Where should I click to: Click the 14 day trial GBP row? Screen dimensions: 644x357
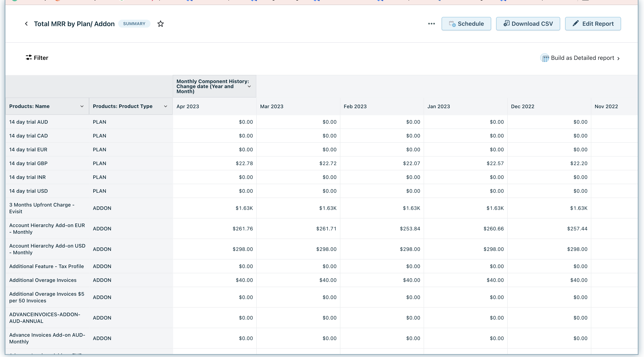click(28, 163)
